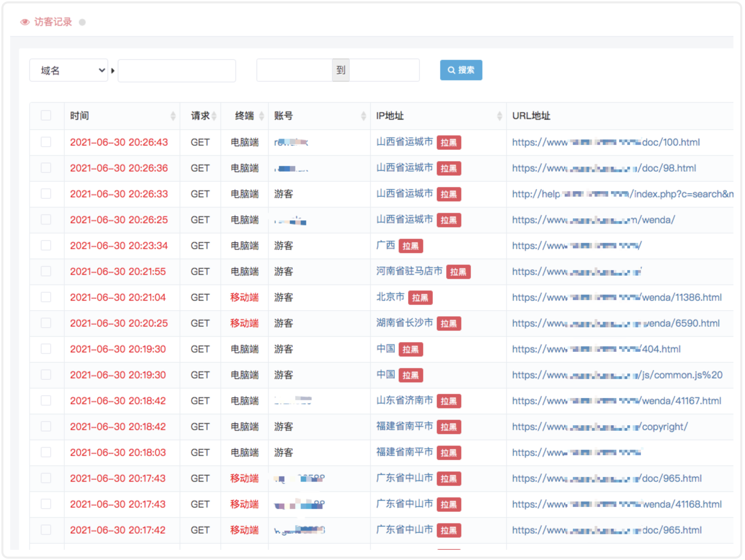Open the URL ending doc/100.html

point(606,142)
